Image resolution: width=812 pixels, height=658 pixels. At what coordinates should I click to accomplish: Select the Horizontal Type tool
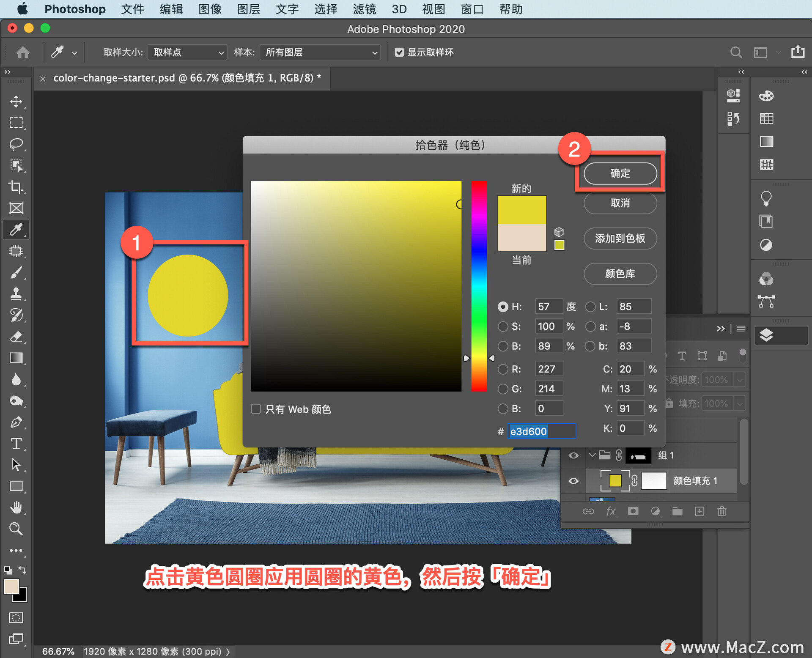16,444
